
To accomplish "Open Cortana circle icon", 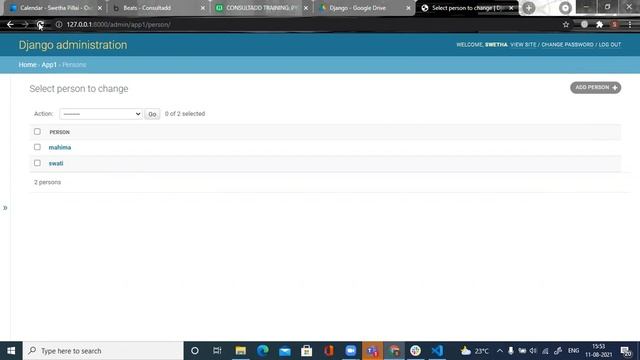I will pyautogui.click(x=195, y=351).
